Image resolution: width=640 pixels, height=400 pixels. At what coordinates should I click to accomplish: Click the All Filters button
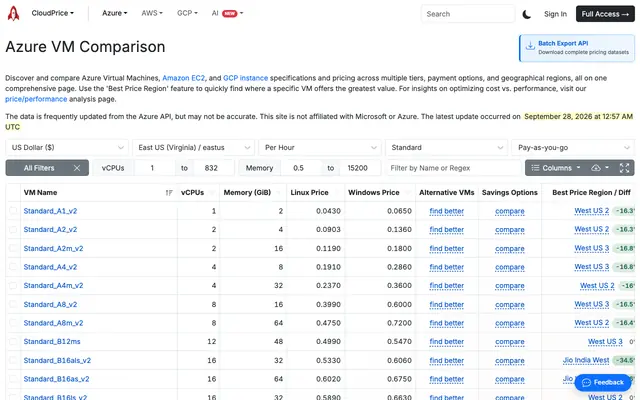click(x=39, y=168)
